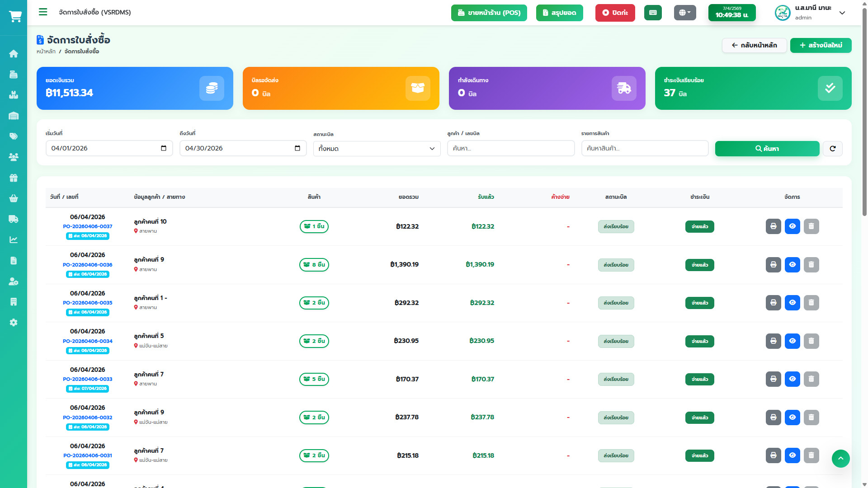Open the settings gear in sidebar

14,323
